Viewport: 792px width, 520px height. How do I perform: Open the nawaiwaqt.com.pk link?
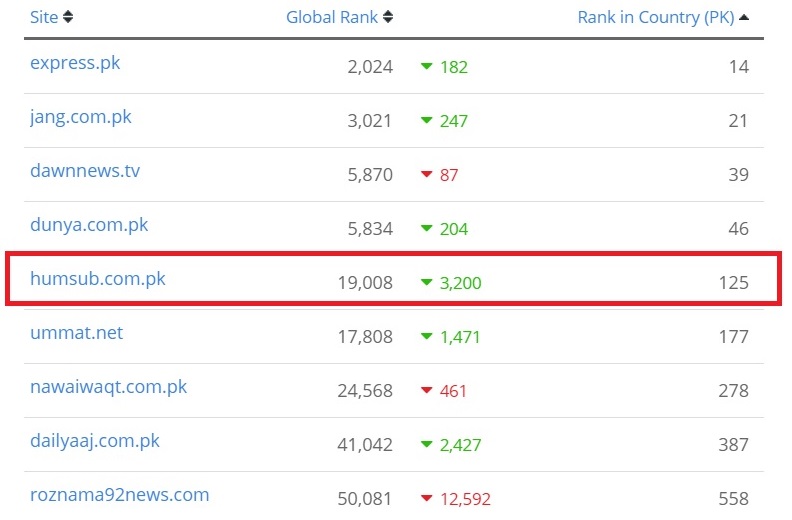point(108,387)
